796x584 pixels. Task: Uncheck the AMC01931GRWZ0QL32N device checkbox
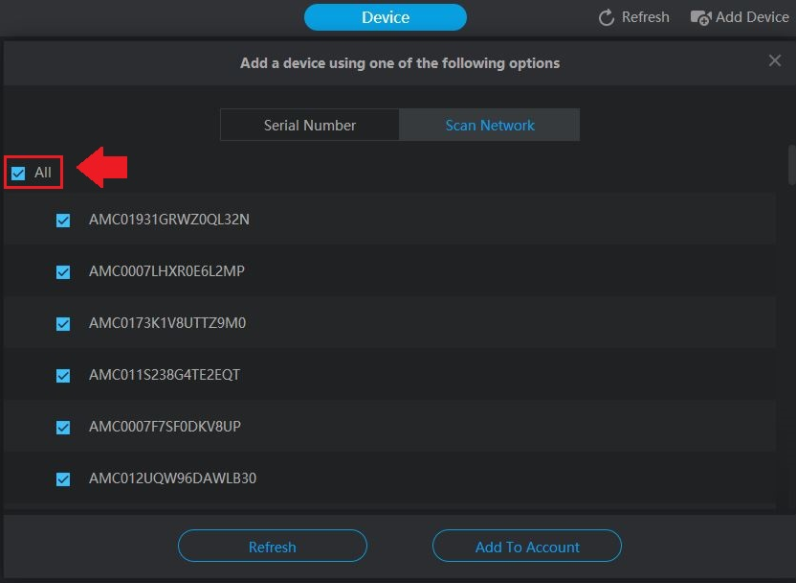[x=63, y=220]
